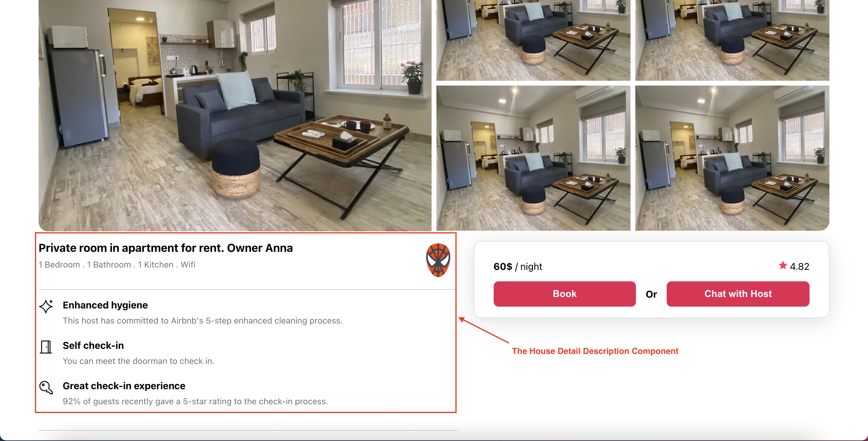Click the Spider-Man host avatar

[438, 260]
